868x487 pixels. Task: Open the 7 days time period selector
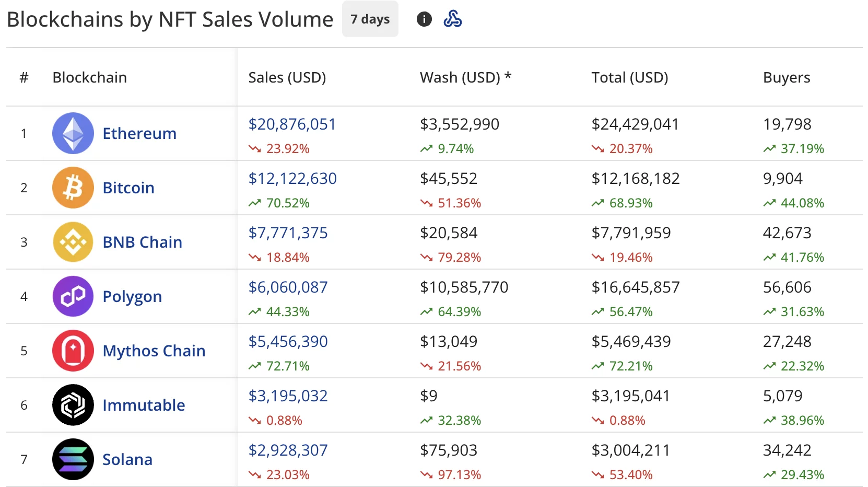click(x=370, y=19)
